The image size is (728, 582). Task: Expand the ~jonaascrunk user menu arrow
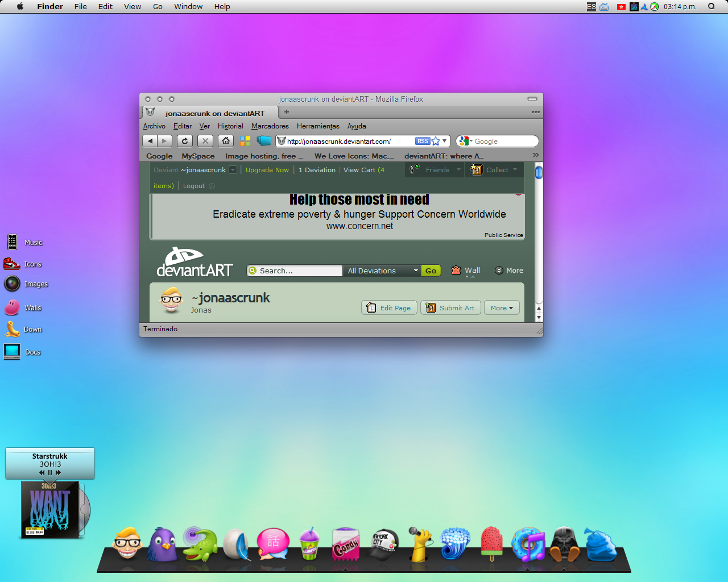233,170
